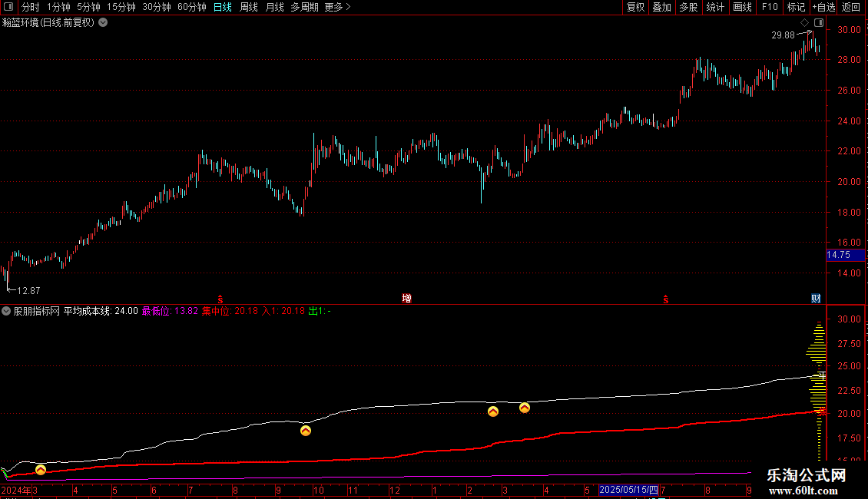Screen dimensions: 868x499
Task: Add stock via +自选 button
Action: click(x=823, y=7)
